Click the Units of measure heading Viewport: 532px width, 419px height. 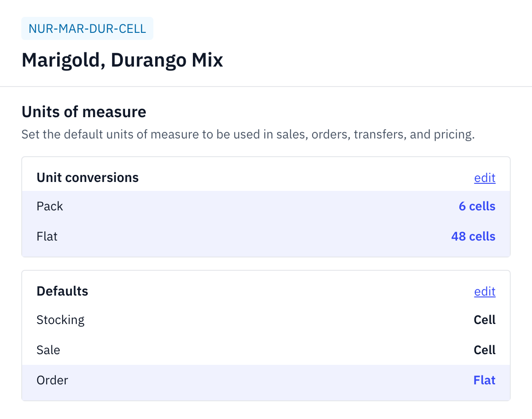84,112
